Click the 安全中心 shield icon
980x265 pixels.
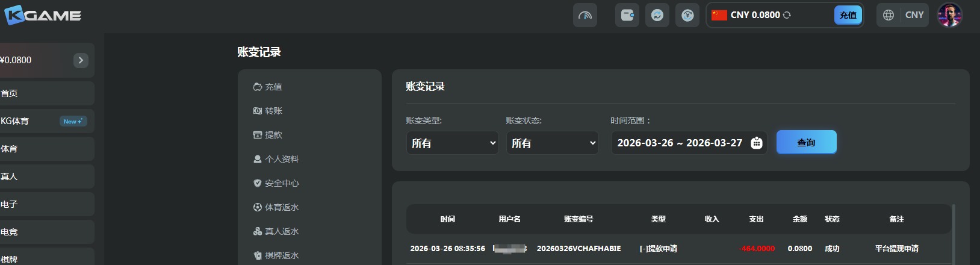click(x=258, y=183)
